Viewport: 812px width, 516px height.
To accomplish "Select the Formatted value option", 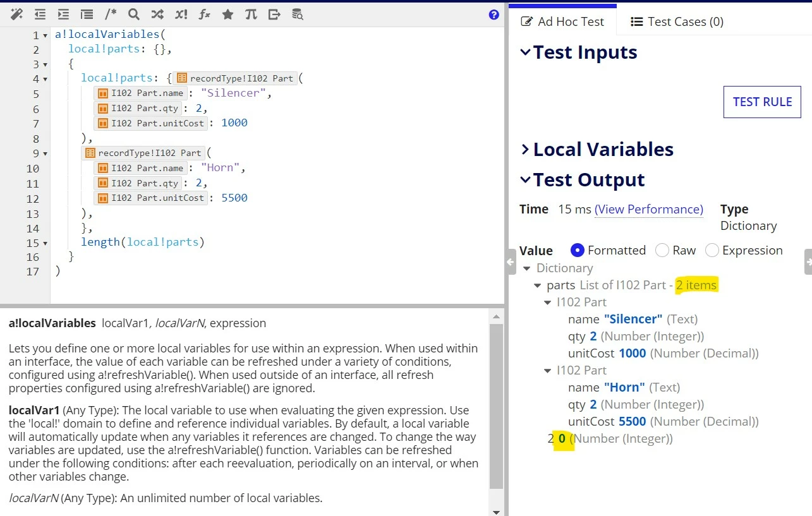I will pos(577,250).
